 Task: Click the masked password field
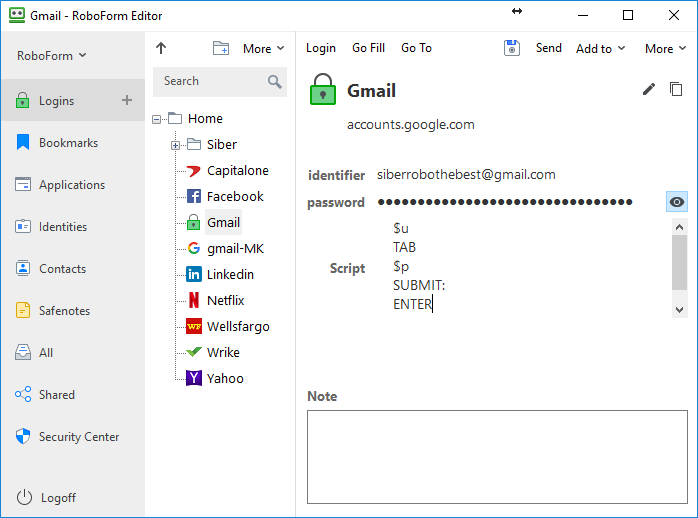point(505,202)
